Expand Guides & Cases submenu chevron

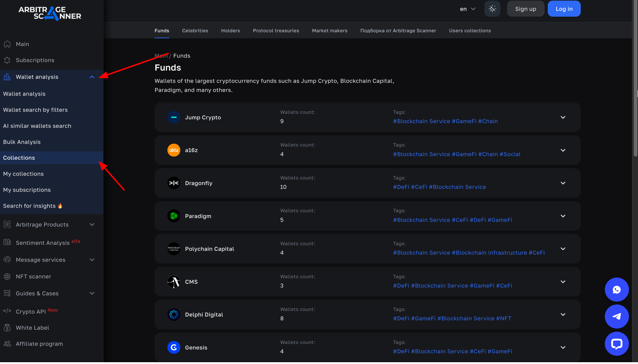click(92, 293)
